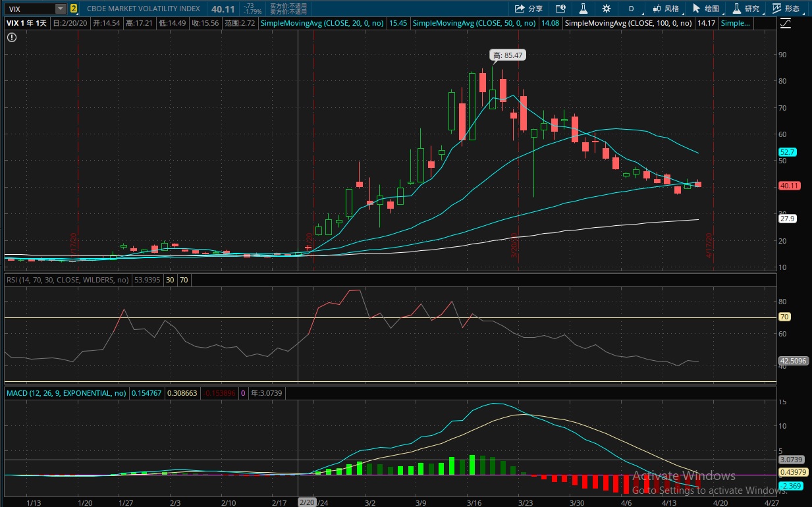
Task: Click the 27.9 moving average axis label
Action: click(x=788, y=218)
